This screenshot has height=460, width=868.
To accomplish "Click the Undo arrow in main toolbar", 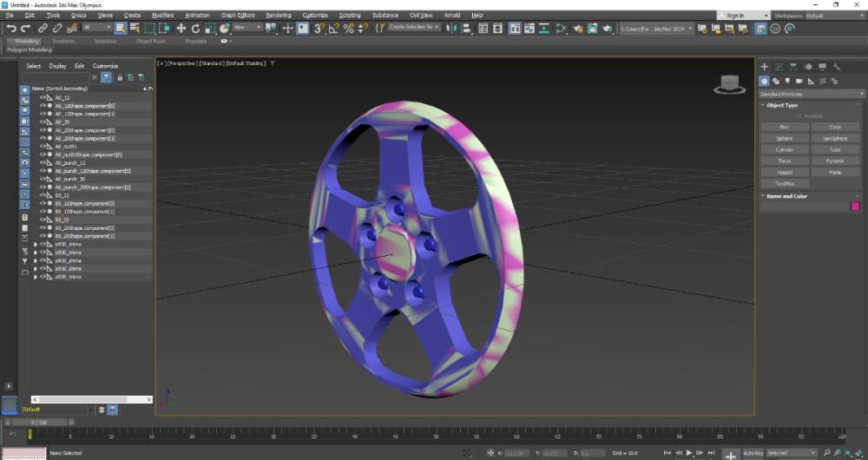I will pos(11,29).
